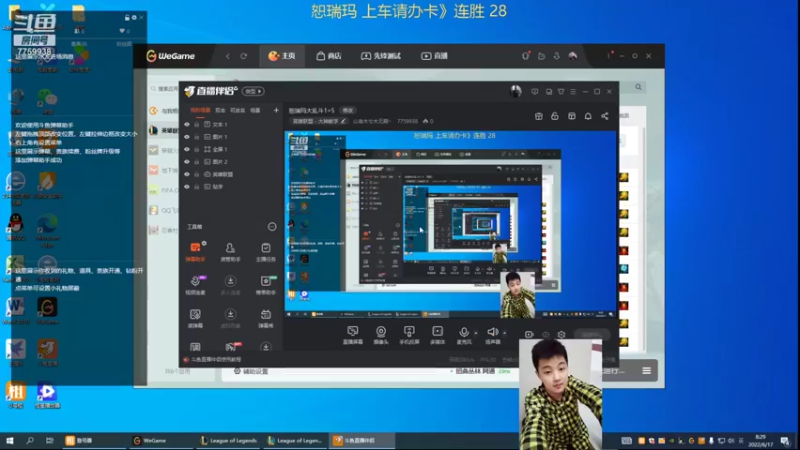The width and height of the screenshot is (800, 450).
Task: Click the lock icon on Douyu overlay panel
Action: point(127,17)
